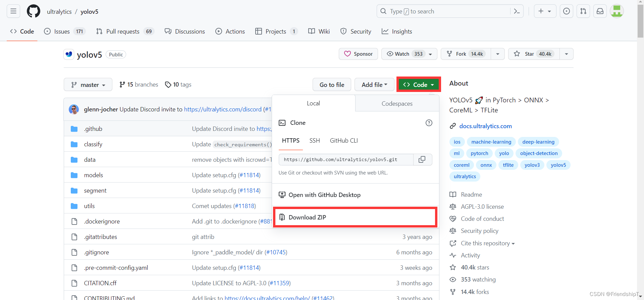Click the machine-learning topic tag
Screen dimensions: 644x300
click(491, 142)
